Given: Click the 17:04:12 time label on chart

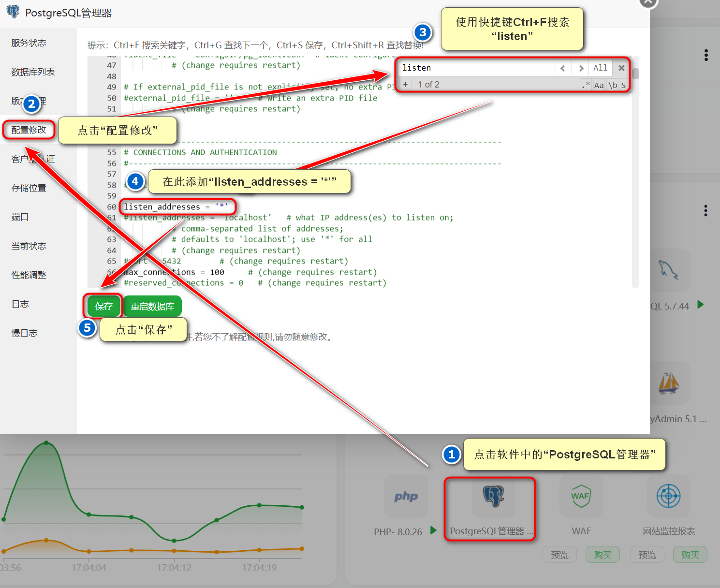Looking at the screenshot, I should pyautogui.click(x=174, y=568).
